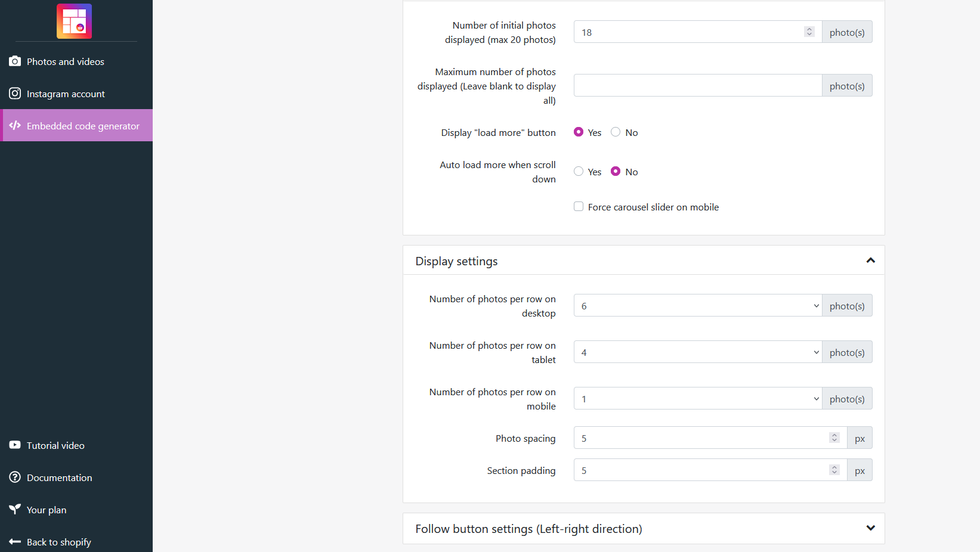Screen dimensions: 980x552
Task: Select No for Display "load more" button
Action: (616, 132)
